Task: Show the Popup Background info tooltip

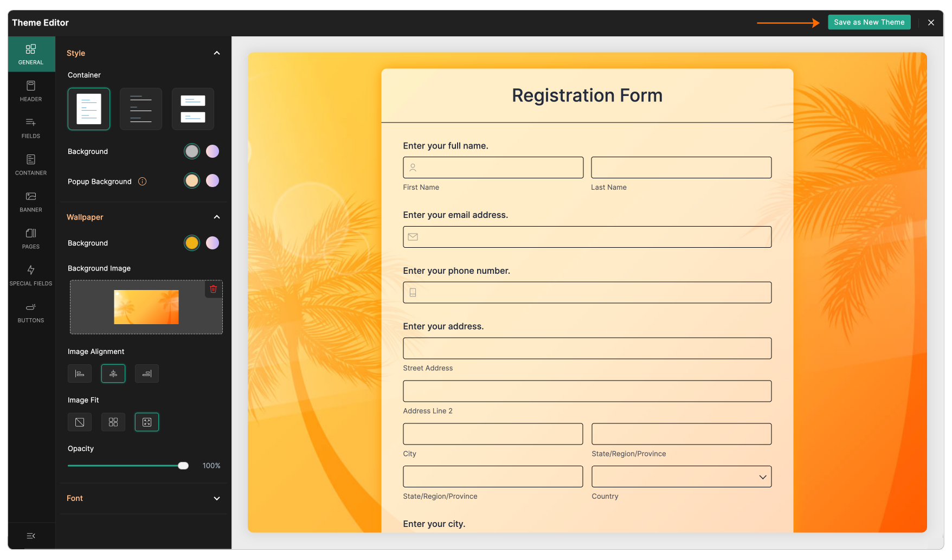Action: 142,181
